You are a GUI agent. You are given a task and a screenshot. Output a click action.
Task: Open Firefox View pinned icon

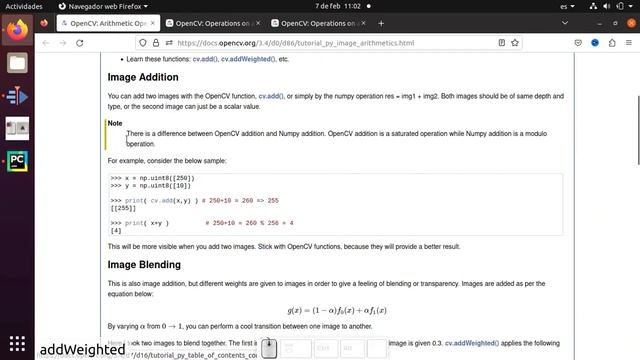point(44,23)
